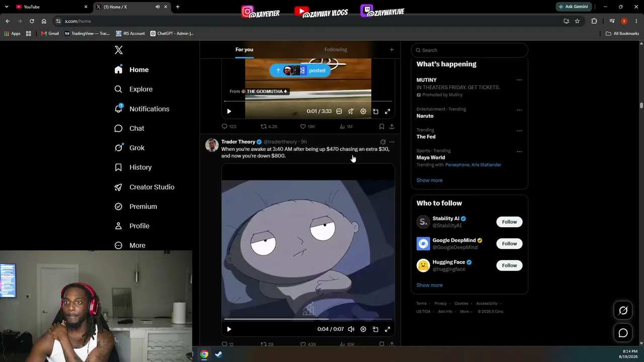Screen dimensions: 644x362
Task: Reply to the post with 123 replies
Action: click(x=229, y=127)
